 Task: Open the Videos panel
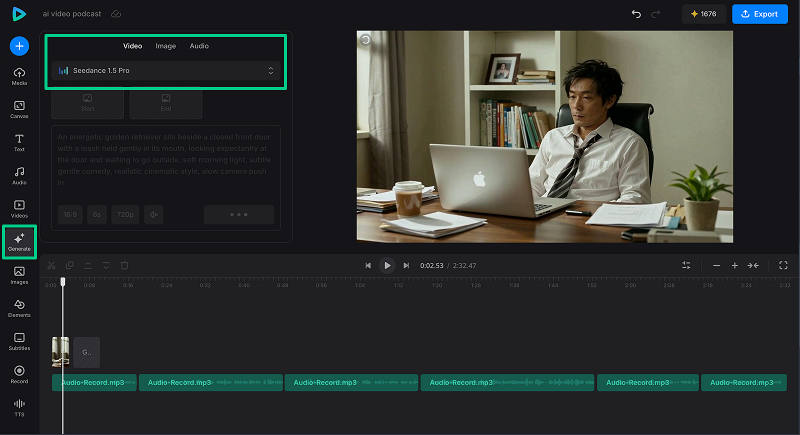(19, 209)
